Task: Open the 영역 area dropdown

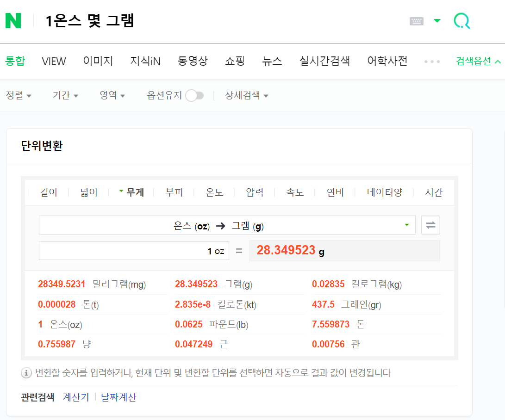Action: [x=112, y=96]
